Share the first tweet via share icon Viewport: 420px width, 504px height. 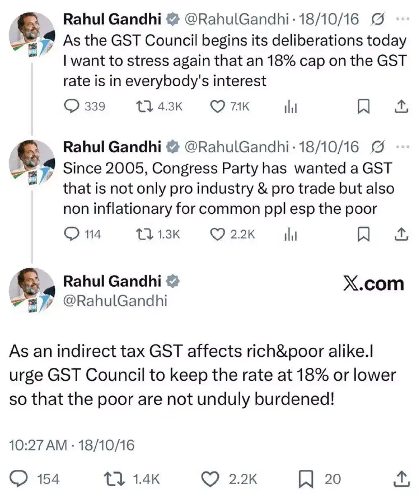pyautogui.click(x=401, y=106)
